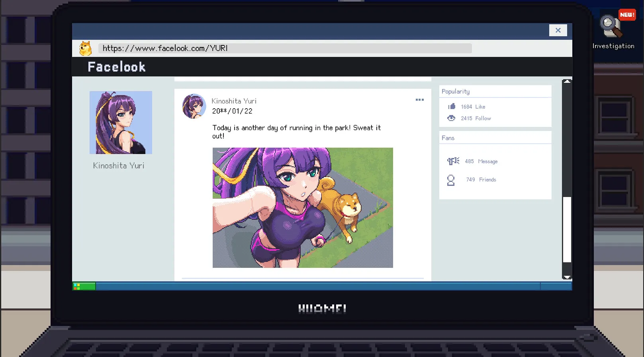Image resolution: width=644 pixels, height=357 pixels.
Task: Close the Facelook browser window
Action: tap(558, 30)
